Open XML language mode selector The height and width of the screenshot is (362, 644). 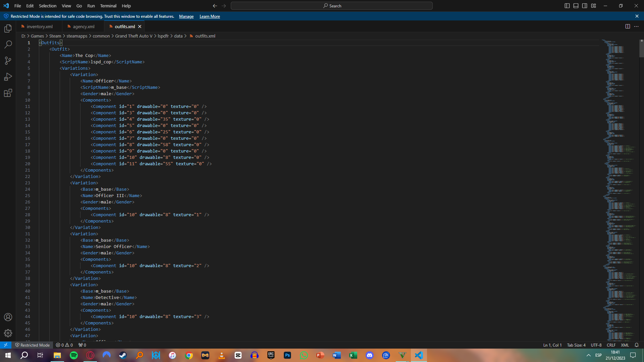pyautogui.click(x=625, y=345)
